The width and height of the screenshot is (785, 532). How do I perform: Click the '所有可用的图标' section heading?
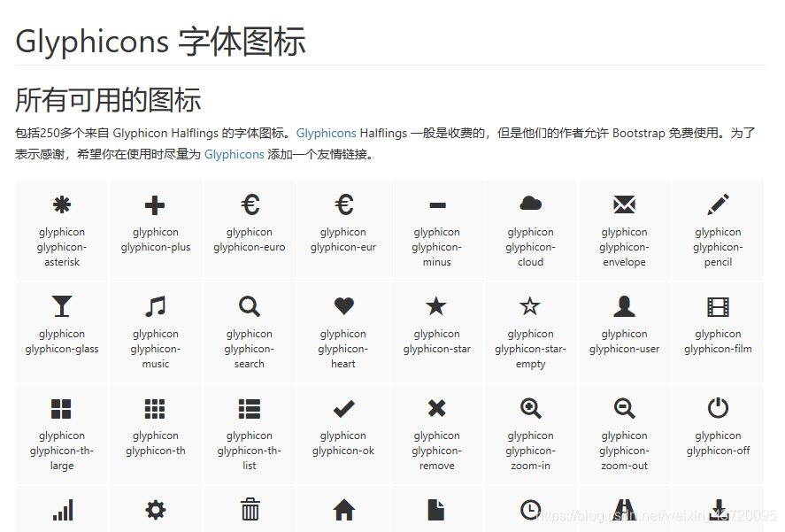[108, 100]
